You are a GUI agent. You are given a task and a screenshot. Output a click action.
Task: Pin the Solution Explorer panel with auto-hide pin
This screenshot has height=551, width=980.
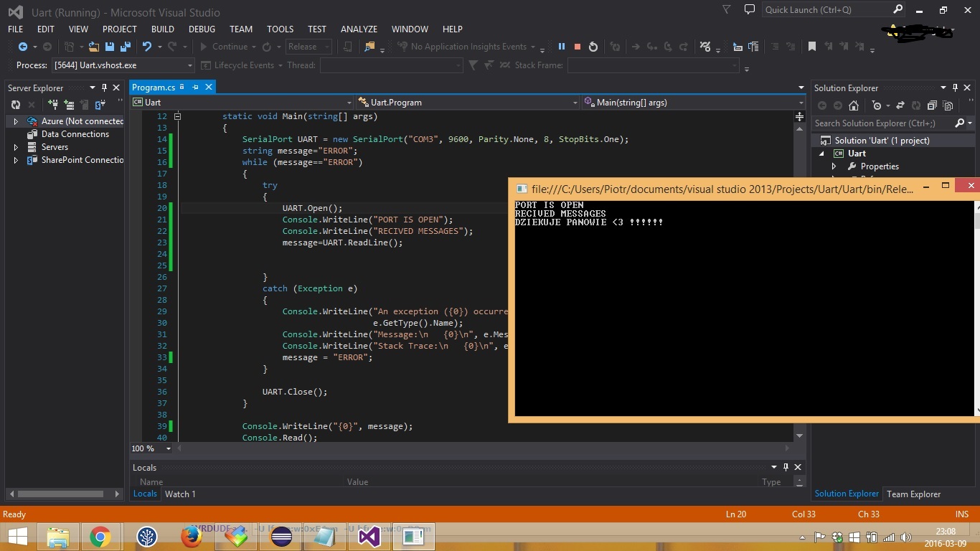tap(955, 88)
